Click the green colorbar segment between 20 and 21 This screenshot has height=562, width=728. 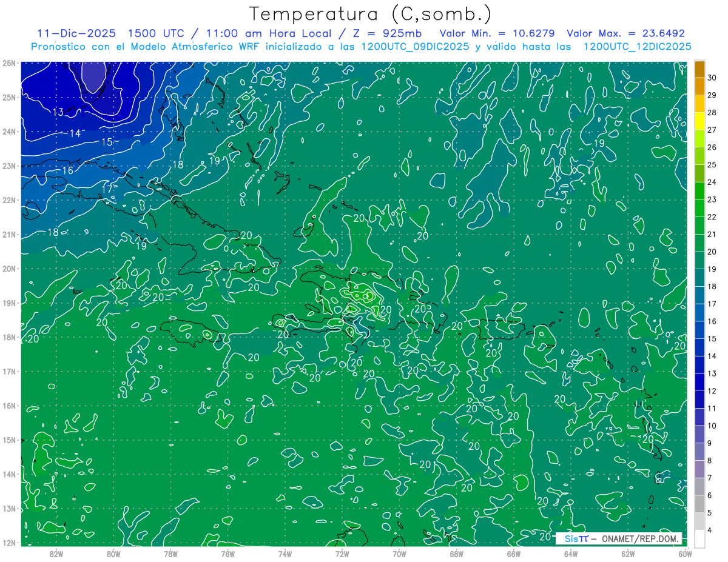point(699,243)
